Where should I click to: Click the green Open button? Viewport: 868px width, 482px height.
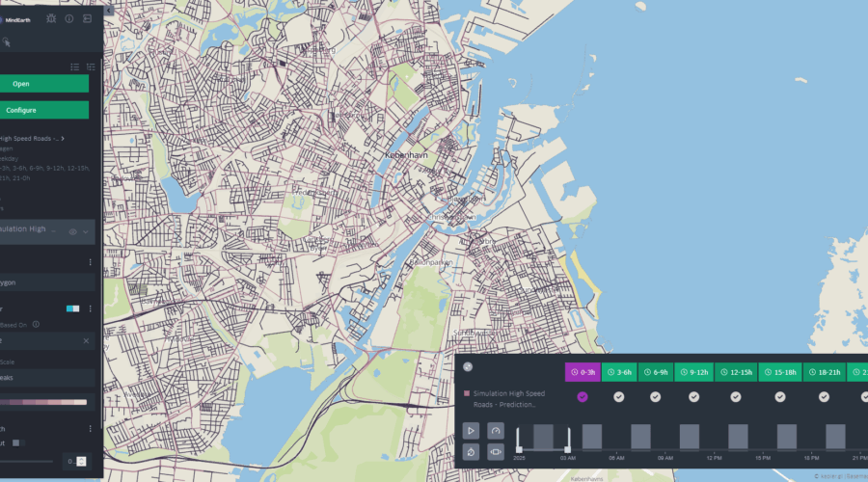44,84
